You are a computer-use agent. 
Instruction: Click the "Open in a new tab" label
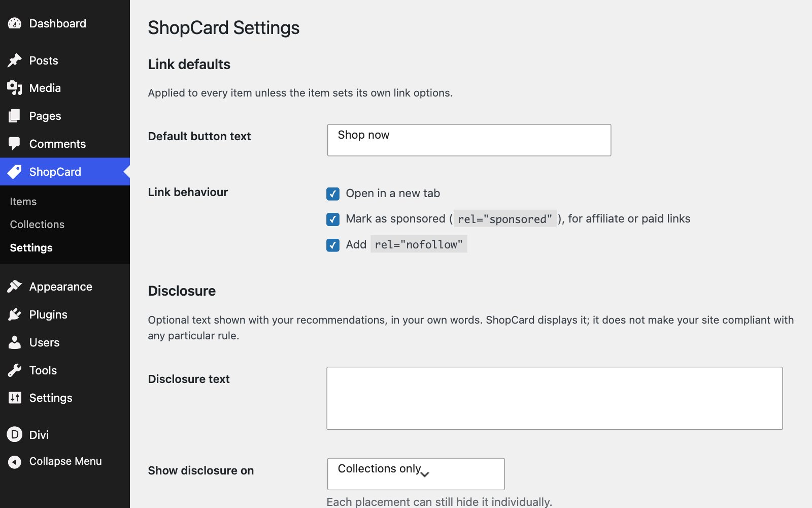click(x=393, y=193)
